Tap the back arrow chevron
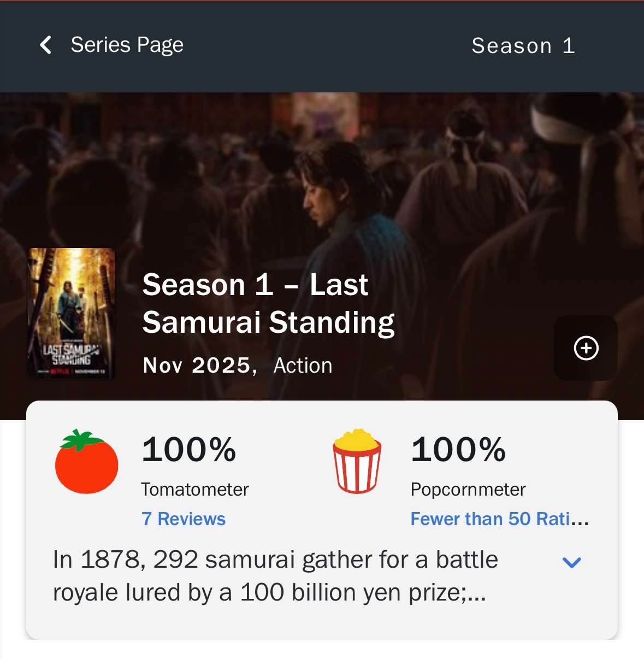 (46, 45)
